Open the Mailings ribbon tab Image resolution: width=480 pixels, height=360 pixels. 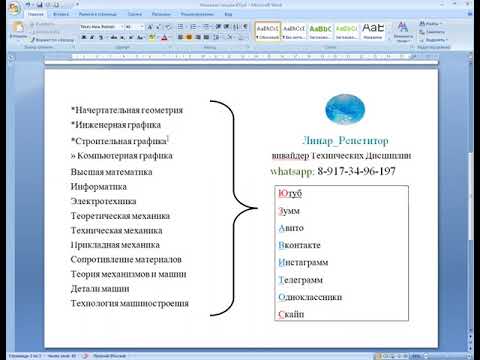click(x=161, y=14)
